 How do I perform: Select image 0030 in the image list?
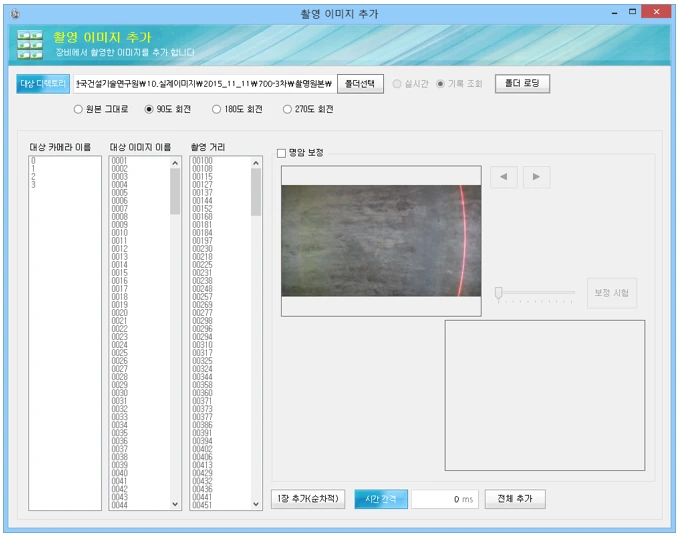[x=140, y=393]
